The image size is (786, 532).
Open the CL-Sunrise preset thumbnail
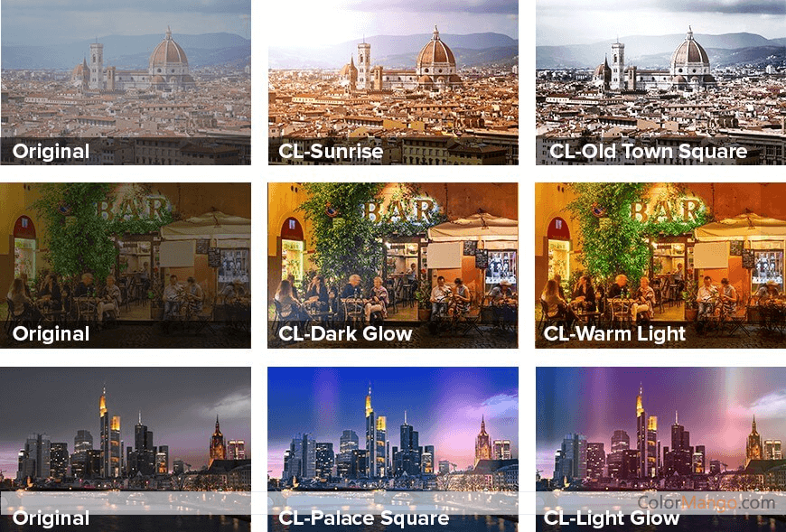(393, 82)
